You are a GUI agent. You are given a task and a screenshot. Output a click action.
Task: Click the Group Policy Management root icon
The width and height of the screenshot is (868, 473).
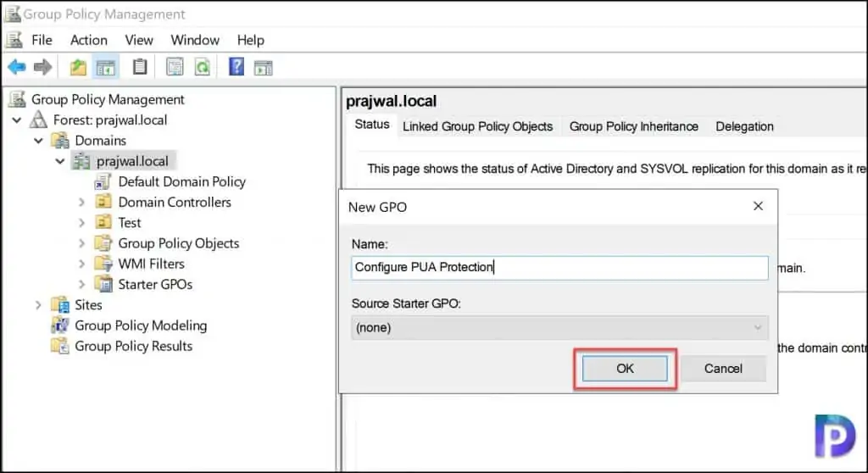coord(18,100)
